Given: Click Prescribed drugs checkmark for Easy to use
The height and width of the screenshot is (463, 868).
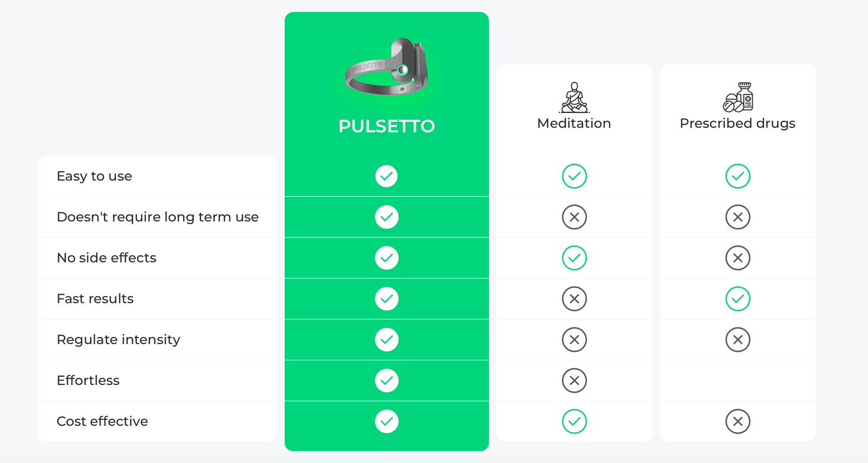Looking at the screenshot, I should pyautogui.click(x=738, y=176).
